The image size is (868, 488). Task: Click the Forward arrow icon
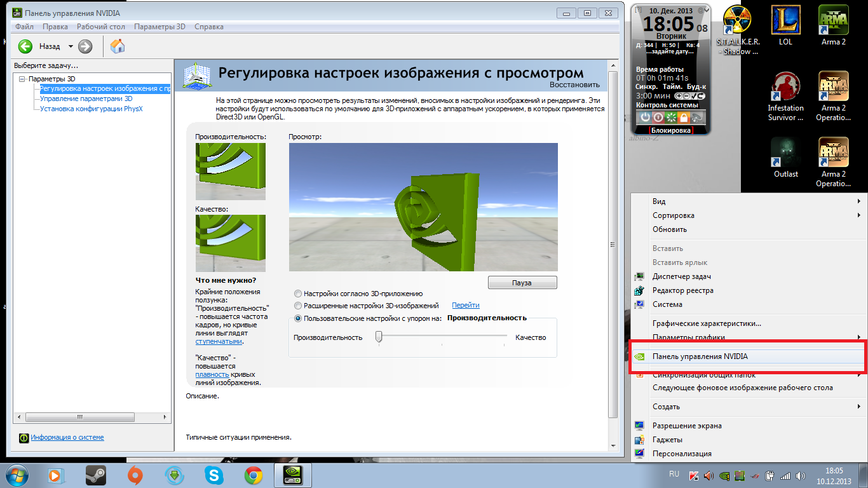85,46
